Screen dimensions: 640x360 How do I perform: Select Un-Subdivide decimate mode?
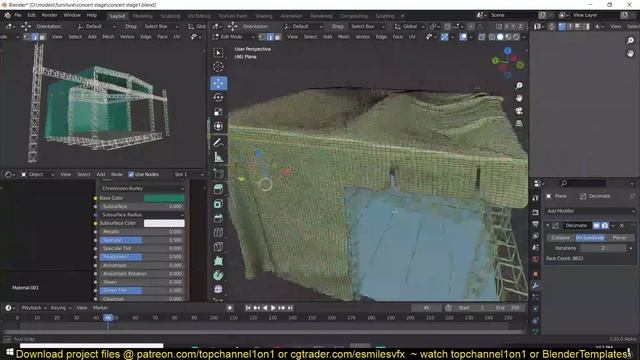[590, 238]
